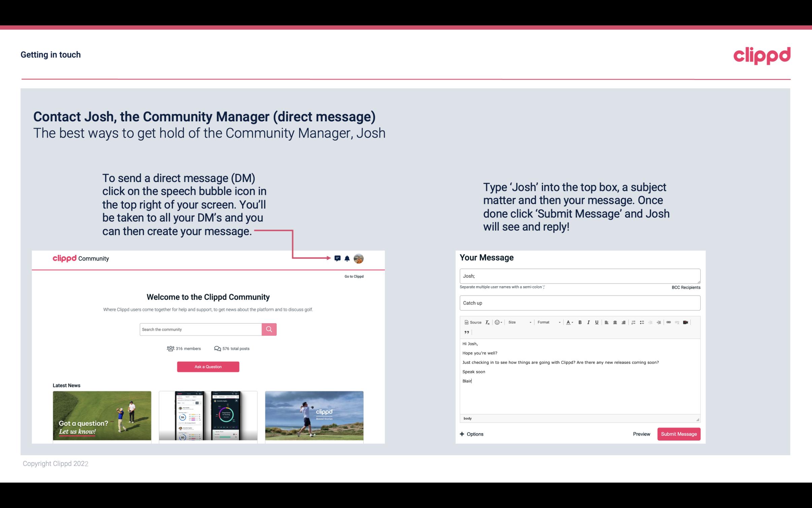The image size is (812, 508).
Task: Click the 'Ask a Question' community button
Action: coord(208,366)
